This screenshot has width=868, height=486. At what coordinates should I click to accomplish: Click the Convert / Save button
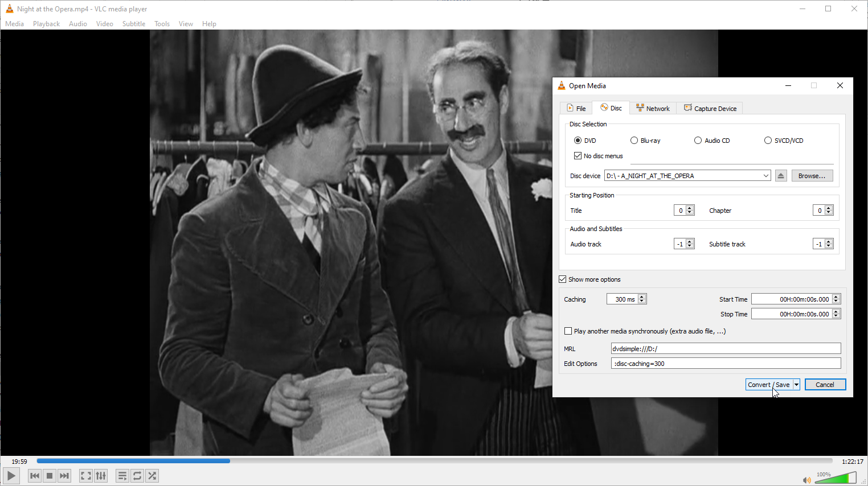point(769,385)
